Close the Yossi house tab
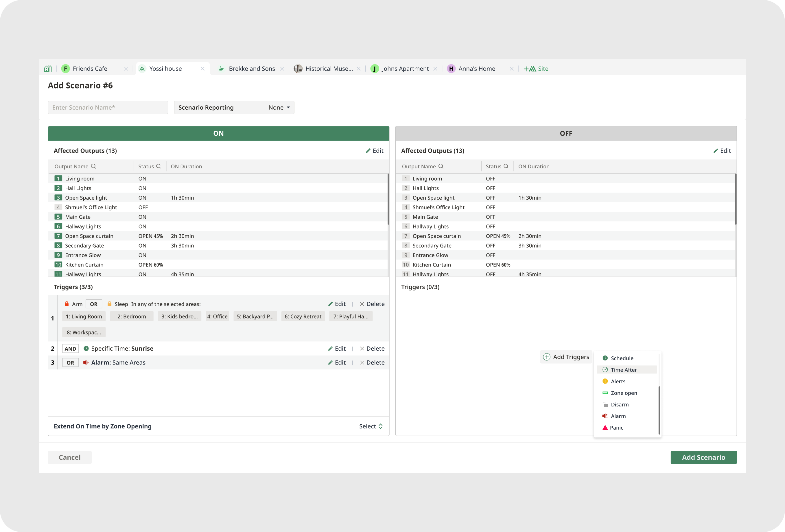This screenshot has width=785, height=532. [203, 69]
